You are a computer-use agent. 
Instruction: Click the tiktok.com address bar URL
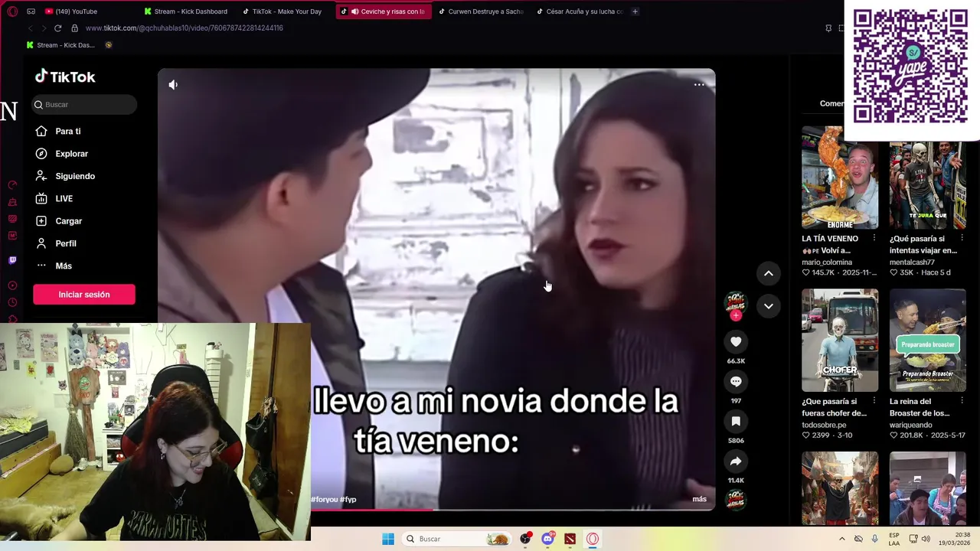pos(185,28)
